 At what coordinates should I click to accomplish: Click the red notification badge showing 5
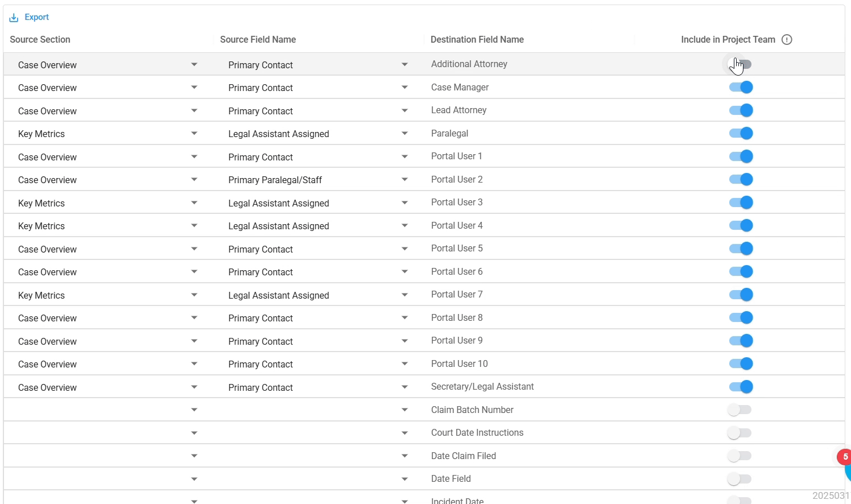(845, 457)
